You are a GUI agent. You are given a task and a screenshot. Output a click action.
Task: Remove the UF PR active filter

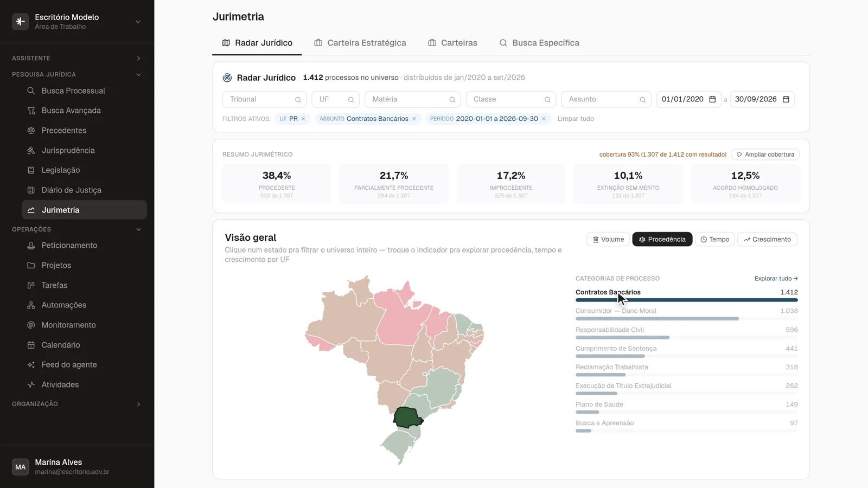[303, 119]
